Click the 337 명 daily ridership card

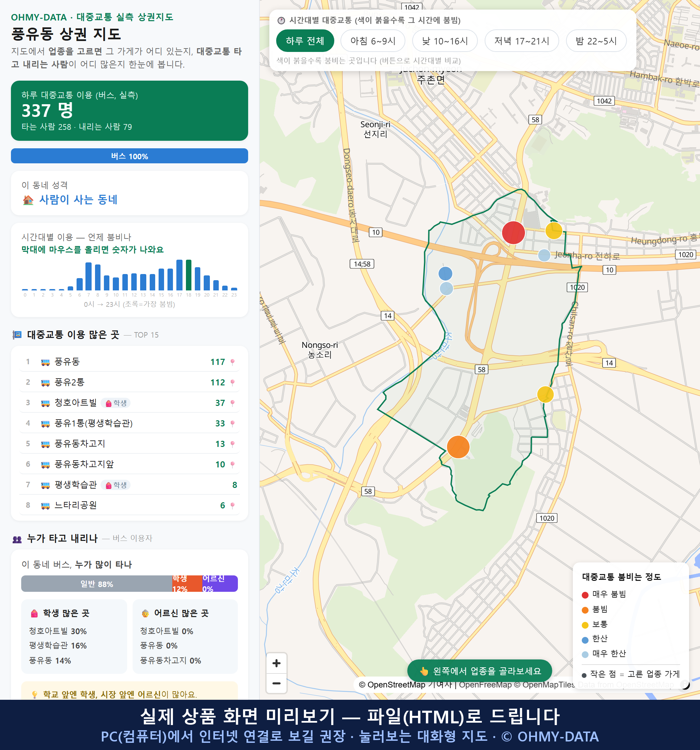coord(130,111)
